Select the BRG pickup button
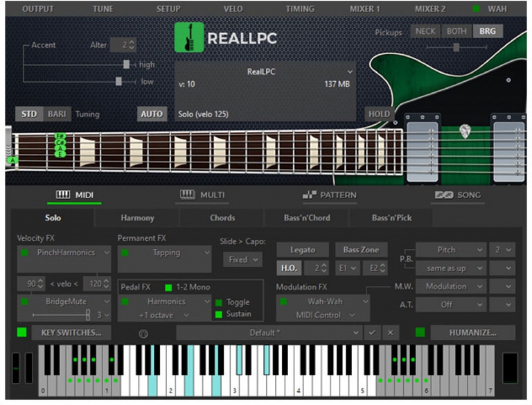Viewport: 532px width, 405px height. pyautogui.click(x=488, y=31)
